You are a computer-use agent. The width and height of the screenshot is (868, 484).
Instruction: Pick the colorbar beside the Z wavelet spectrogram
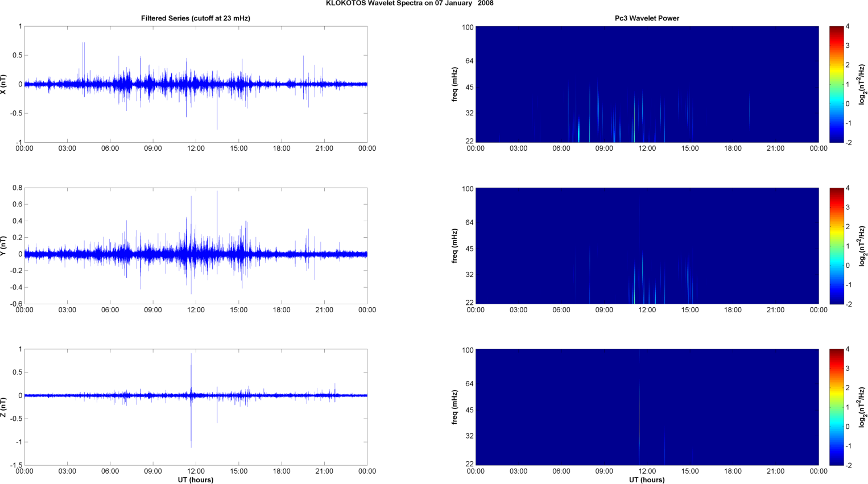click(836, 407)
